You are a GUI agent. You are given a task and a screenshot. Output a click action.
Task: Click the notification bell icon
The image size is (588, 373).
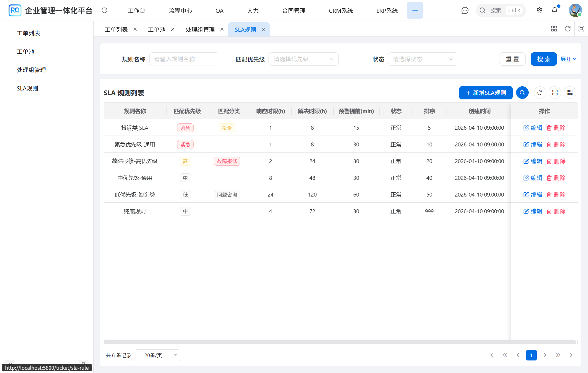coord(554,11)
